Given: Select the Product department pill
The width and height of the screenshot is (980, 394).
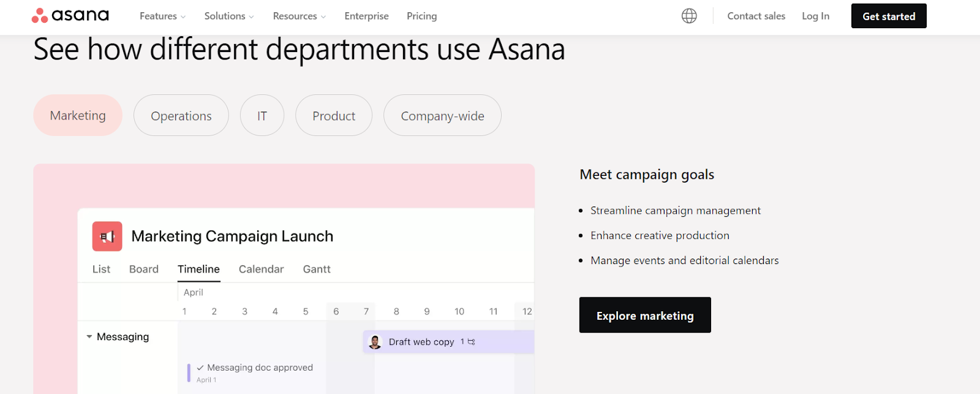Looking at the screenshot, I should pos(334,115).
